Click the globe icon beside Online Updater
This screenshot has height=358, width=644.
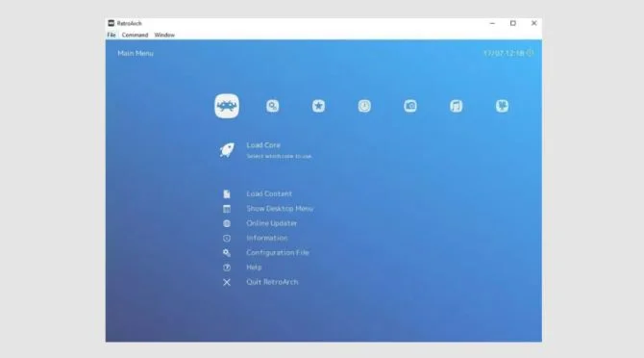(227, 223)
